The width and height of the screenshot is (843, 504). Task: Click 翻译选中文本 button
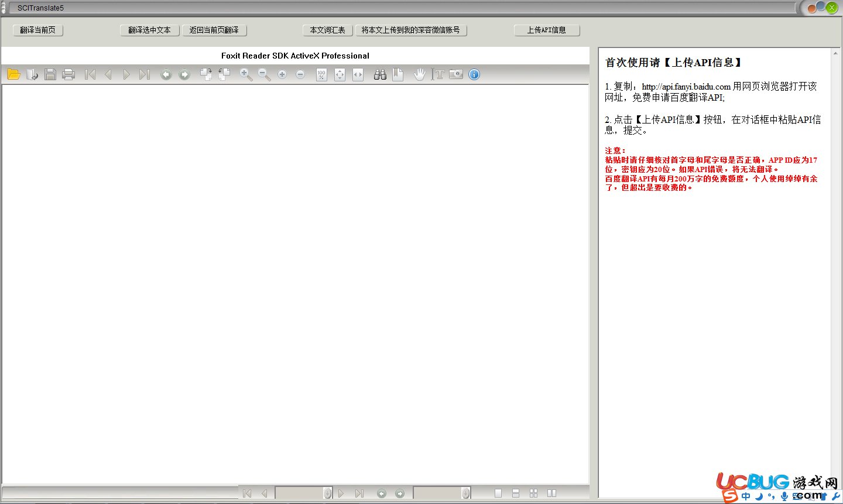click(x=150, y=30)
